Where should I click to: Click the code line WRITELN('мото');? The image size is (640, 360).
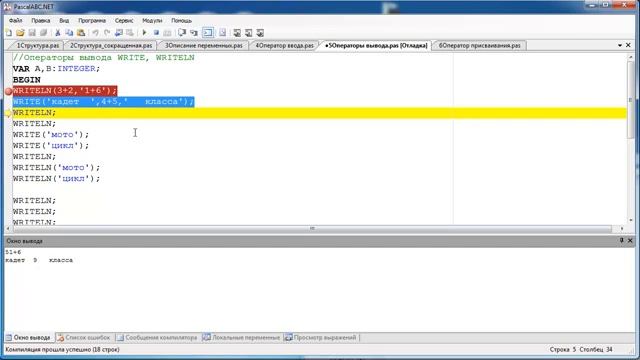click(x=56, y=167)
